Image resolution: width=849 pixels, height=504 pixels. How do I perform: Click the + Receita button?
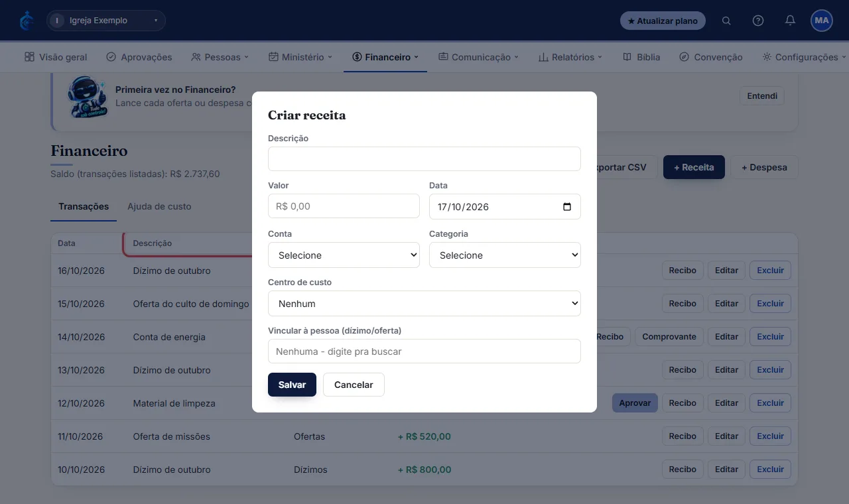(694, 167)
